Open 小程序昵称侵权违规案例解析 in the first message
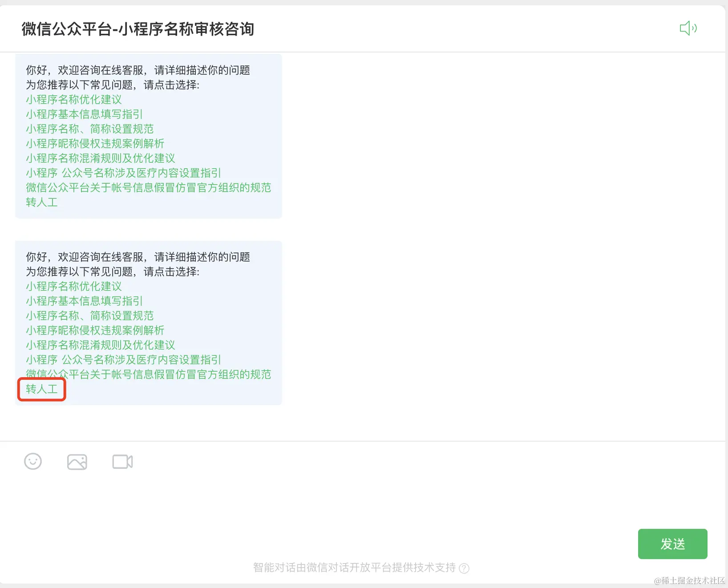728x588 pixels. click(95, 144)
